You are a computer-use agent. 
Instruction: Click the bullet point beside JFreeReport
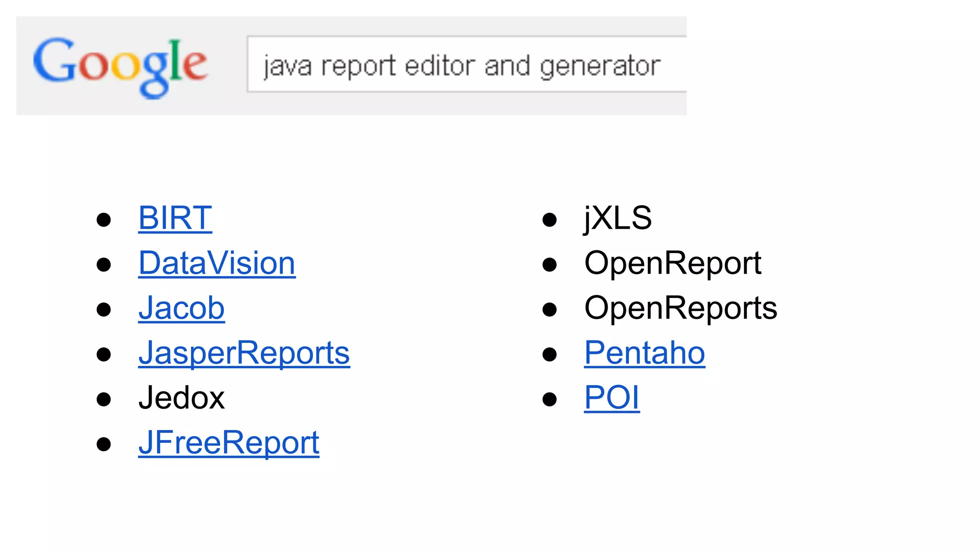[104, 444]
